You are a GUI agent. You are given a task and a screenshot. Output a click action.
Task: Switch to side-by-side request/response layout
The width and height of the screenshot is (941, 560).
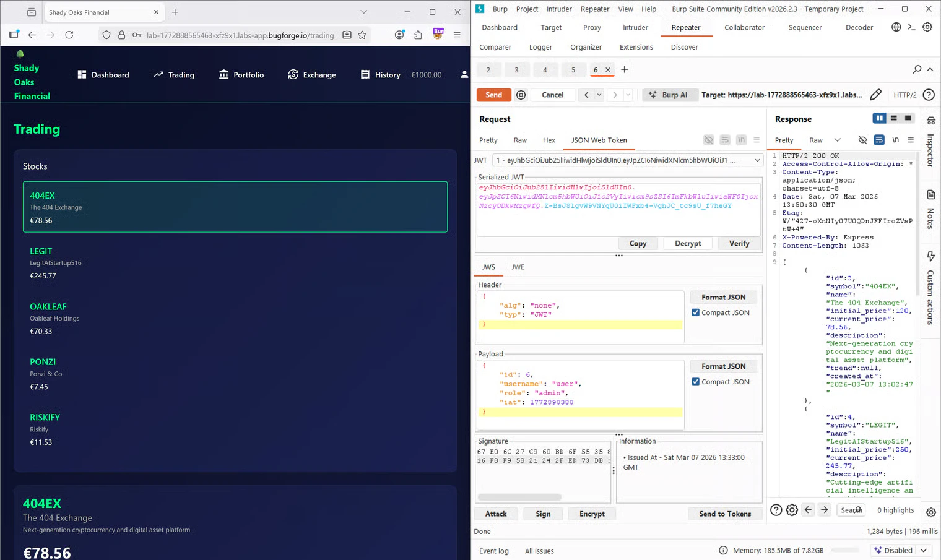pyautogui.click(x=879, y=118)
